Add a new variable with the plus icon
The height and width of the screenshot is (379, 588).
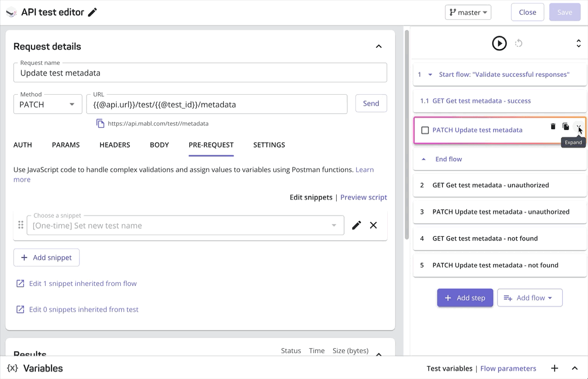point(554,368)
